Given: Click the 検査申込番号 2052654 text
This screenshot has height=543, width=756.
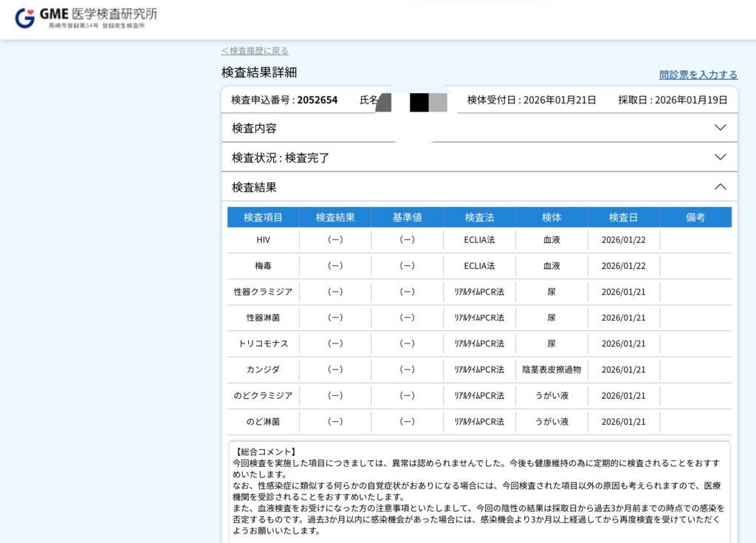Looking at the screenshot, I should point(284,100).
